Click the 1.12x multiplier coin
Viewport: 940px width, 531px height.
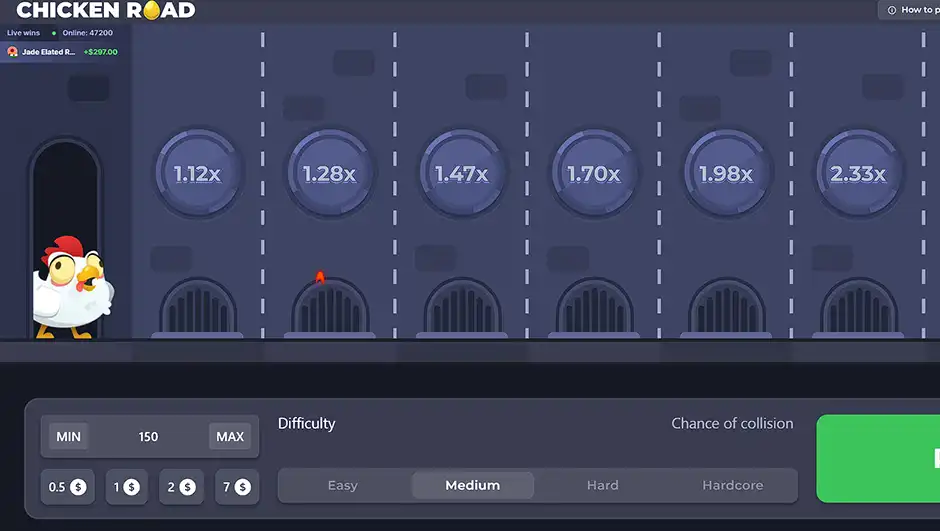(x=198, y=173)
